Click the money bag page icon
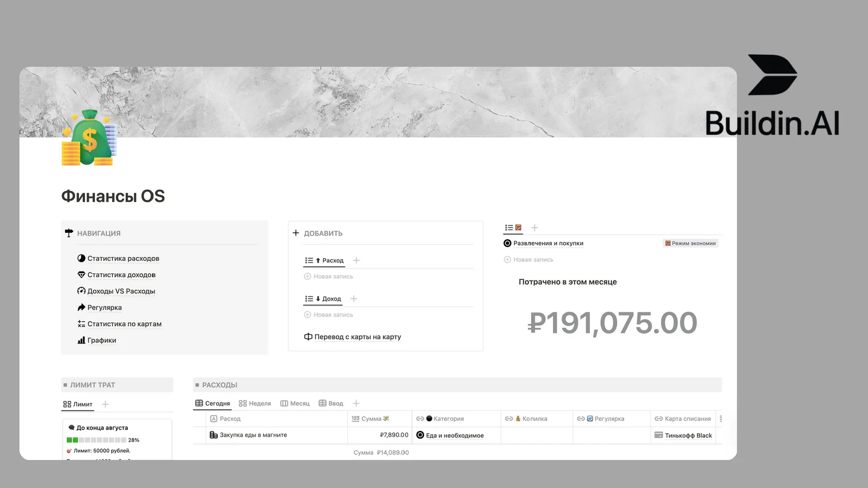868x488 pixels. pyautogui.click(x=89, y=138)
